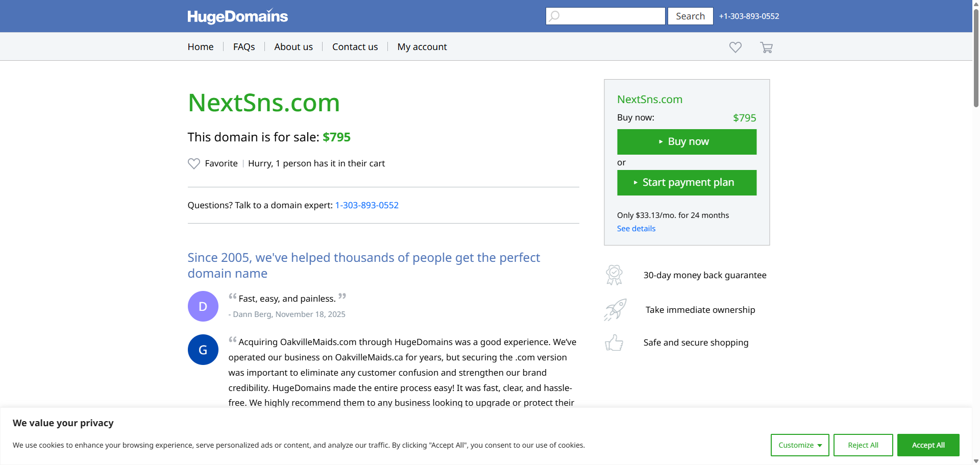Click the HugeDomains logo

tap(237, 16)
